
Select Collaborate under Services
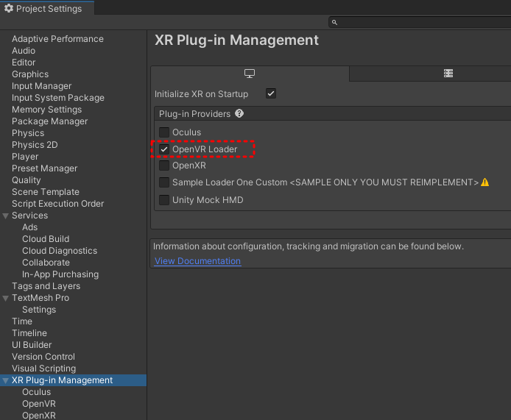46,263
